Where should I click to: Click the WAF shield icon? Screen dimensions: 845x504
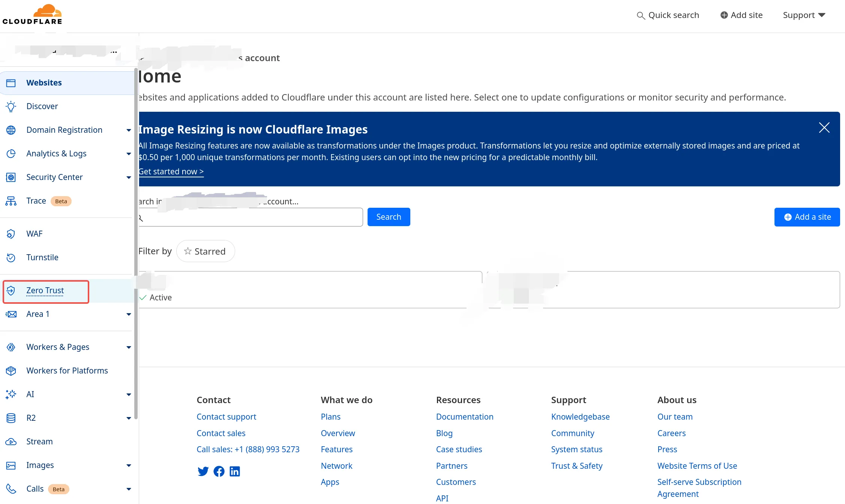[x=11, y=234]
